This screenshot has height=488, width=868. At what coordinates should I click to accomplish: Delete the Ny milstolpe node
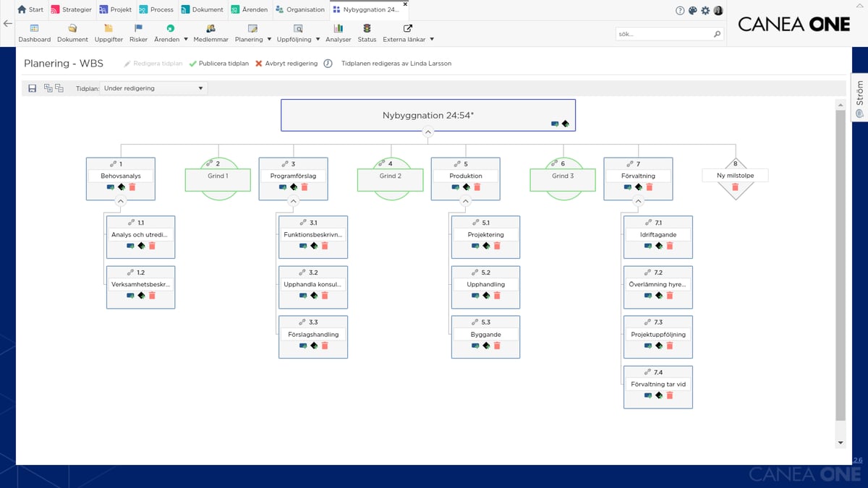click(x=735, y=187)
